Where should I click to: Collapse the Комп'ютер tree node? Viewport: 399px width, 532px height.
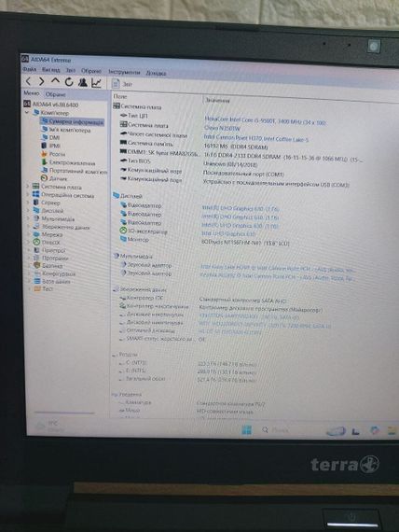[x=27, y=112]
